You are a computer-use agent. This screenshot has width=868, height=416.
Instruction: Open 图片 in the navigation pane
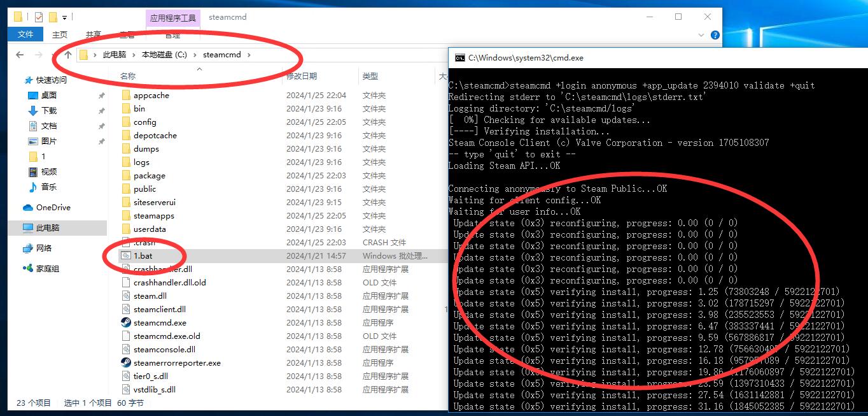49,141
